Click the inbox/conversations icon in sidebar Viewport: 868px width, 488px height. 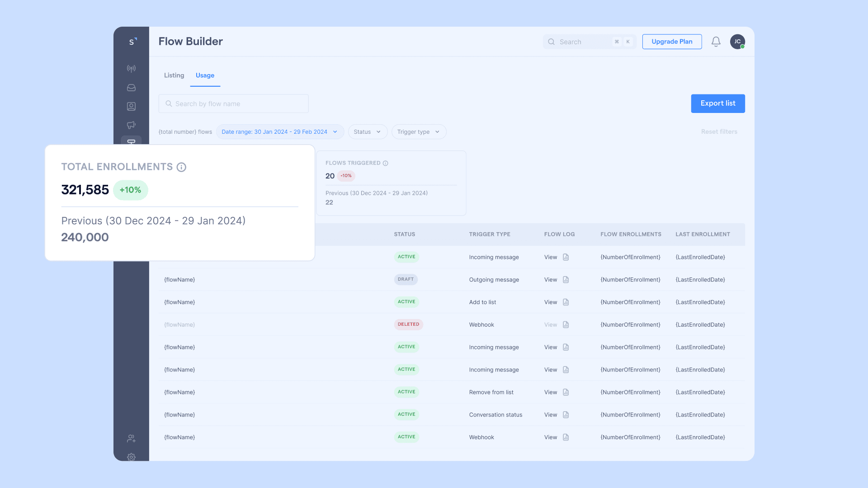pos(132,87)
